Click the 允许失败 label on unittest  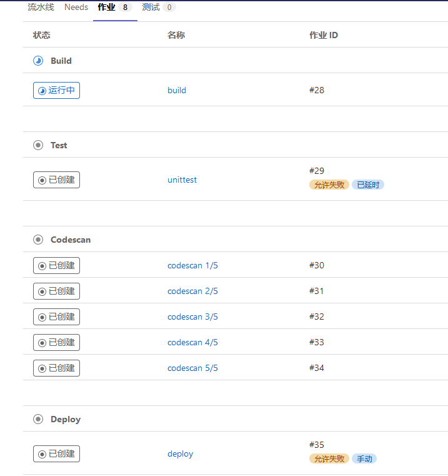coord(329,185)
